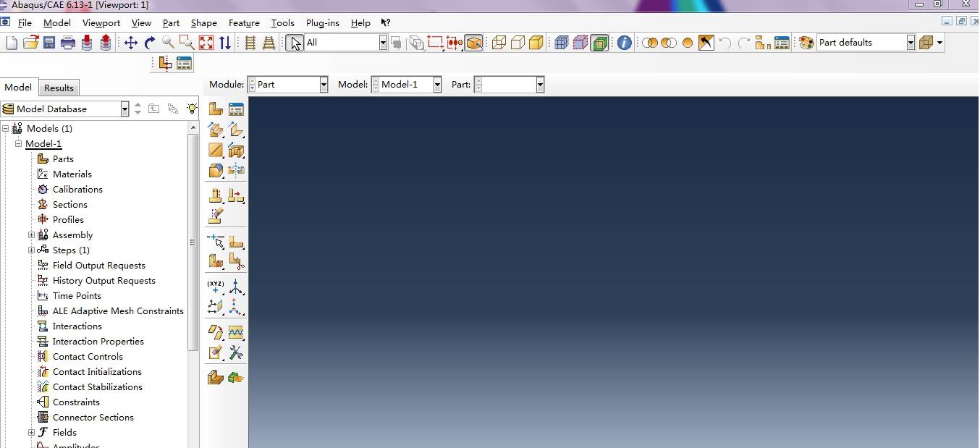Click the query information icon
The width and height of the screenshot is (980, 448).
tap(625, 43)
